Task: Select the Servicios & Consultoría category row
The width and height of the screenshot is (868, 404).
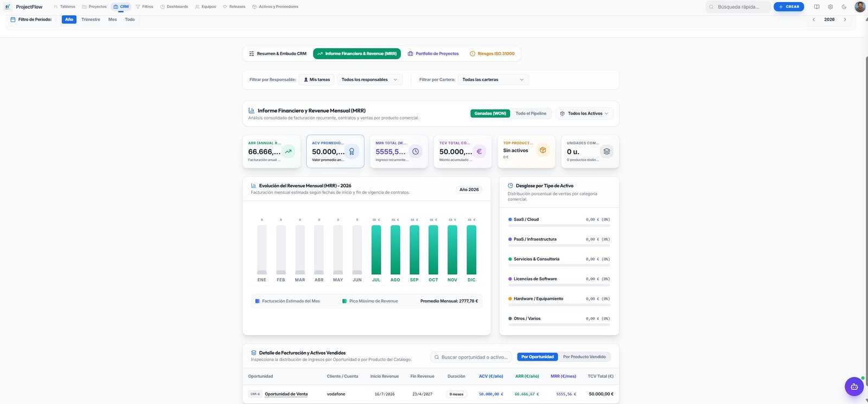Action: [559, 261]
